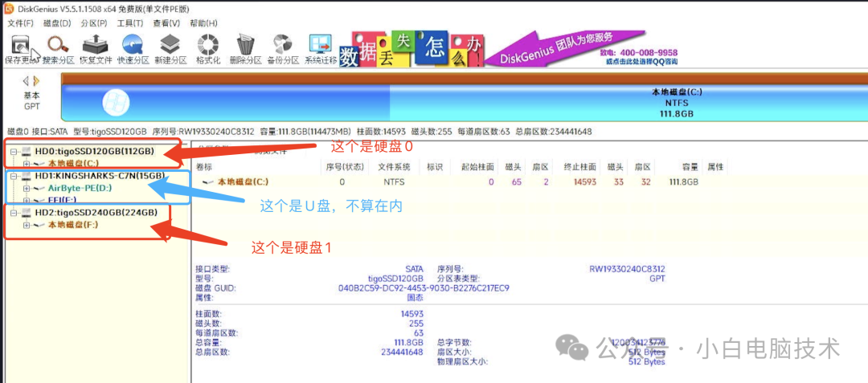This screenshot has width=868, height=383.
Task: Click the 本地磁盘(C:) NTFS 111.8GB partition block
Action: pyautogui.click(x=628, y=103)
